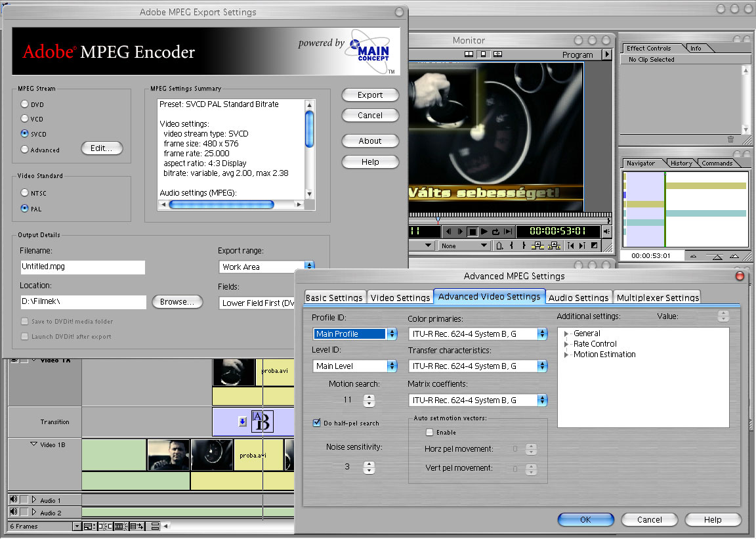The image size is (756, 539).
Task: Open the Transfer characteristics dropdown
Action: pos(478,366)
